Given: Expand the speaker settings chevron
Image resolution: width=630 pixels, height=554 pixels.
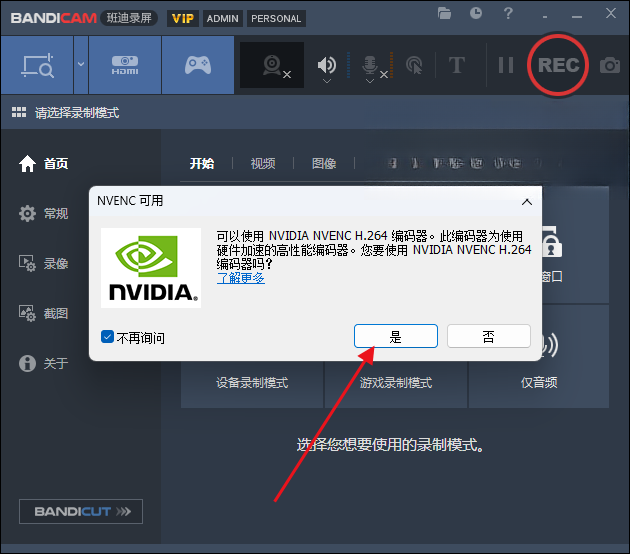Looking at the screenshot, I should coord(327,81).
